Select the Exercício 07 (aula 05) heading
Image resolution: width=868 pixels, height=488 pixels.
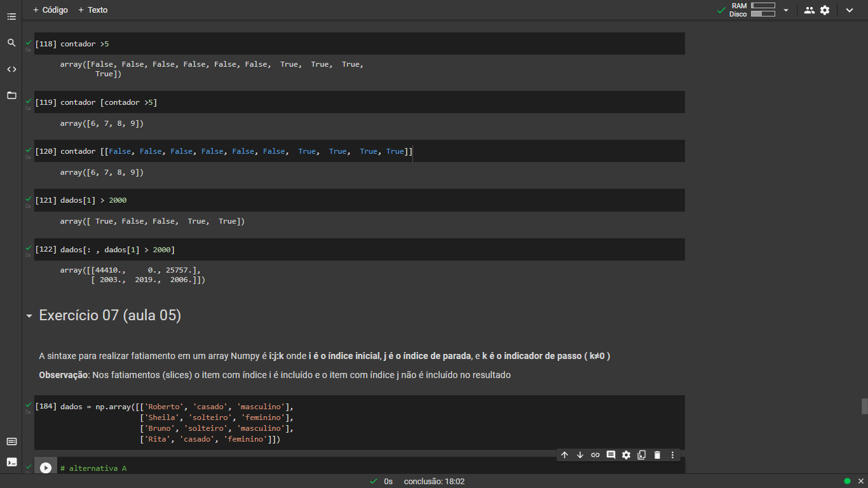point(110,315)
